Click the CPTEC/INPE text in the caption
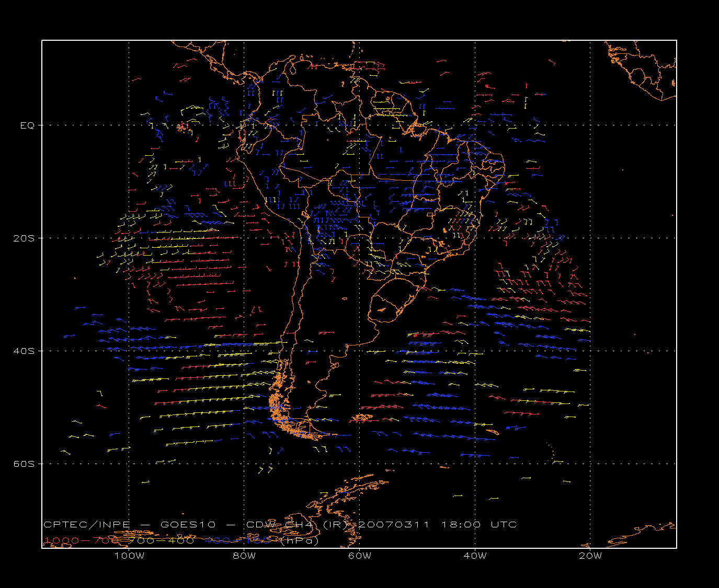The height and width of the screenshot is (588, 719). coord(86,524)
